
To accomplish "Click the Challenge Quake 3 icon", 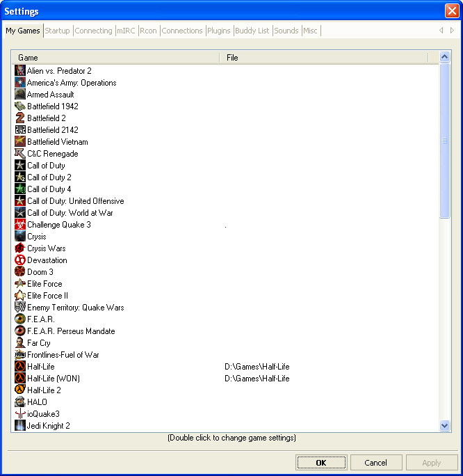I will pos(20,225).
